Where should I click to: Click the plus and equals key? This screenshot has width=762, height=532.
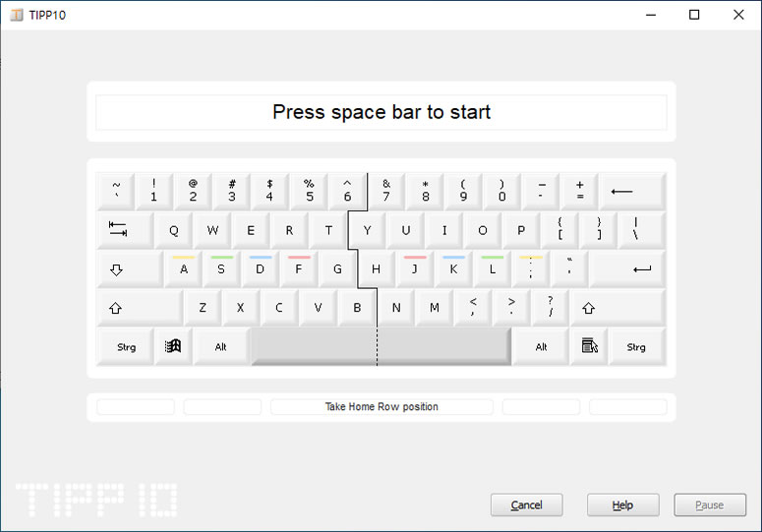point(579,192)
